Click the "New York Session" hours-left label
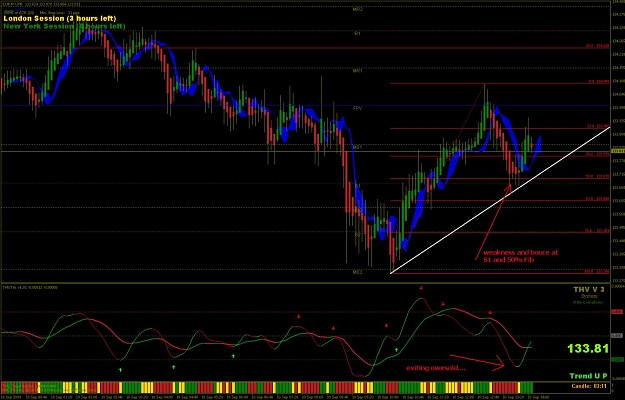Viewport: 625px width, 400px height. coord(64,26)
